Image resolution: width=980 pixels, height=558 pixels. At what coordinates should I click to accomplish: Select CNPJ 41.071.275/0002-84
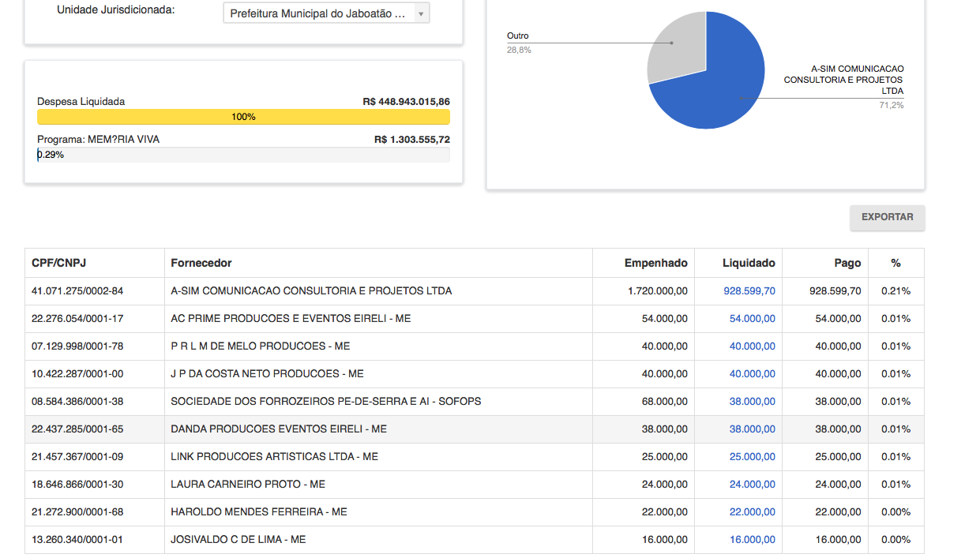[x=77, y=291]
